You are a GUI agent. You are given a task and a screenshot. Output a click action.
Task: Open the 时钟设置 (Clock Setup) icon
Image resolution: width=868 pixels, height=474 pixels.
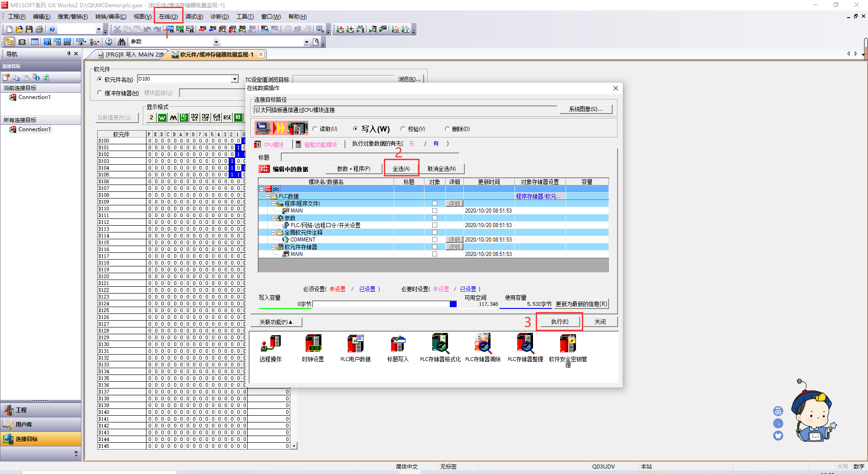[313, 347]
